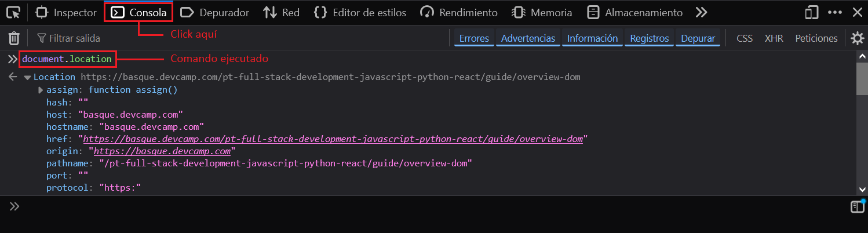Close the developer tools panel

(x=858, y=12)
